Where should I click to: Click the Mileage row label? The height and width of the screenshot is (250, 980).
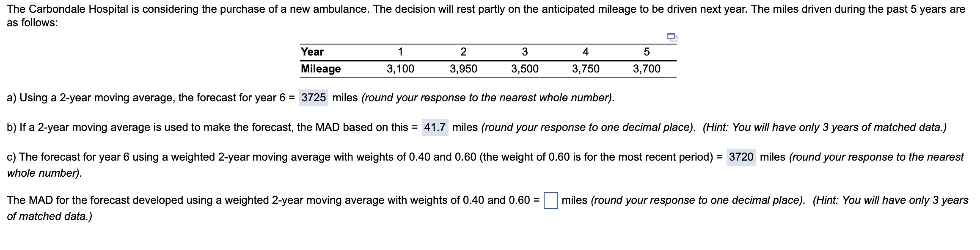point(320,68)
